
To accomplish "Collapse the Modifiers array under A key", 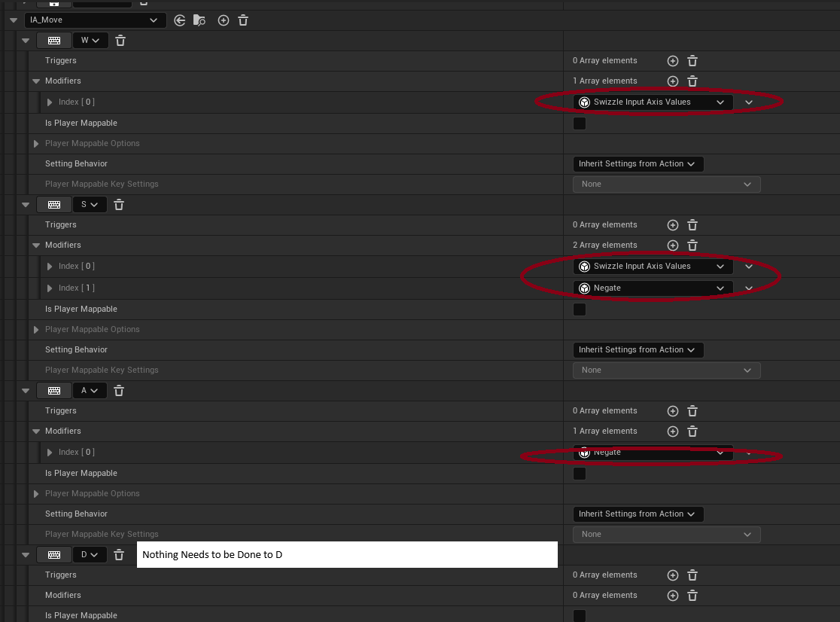I will (36, 431).
